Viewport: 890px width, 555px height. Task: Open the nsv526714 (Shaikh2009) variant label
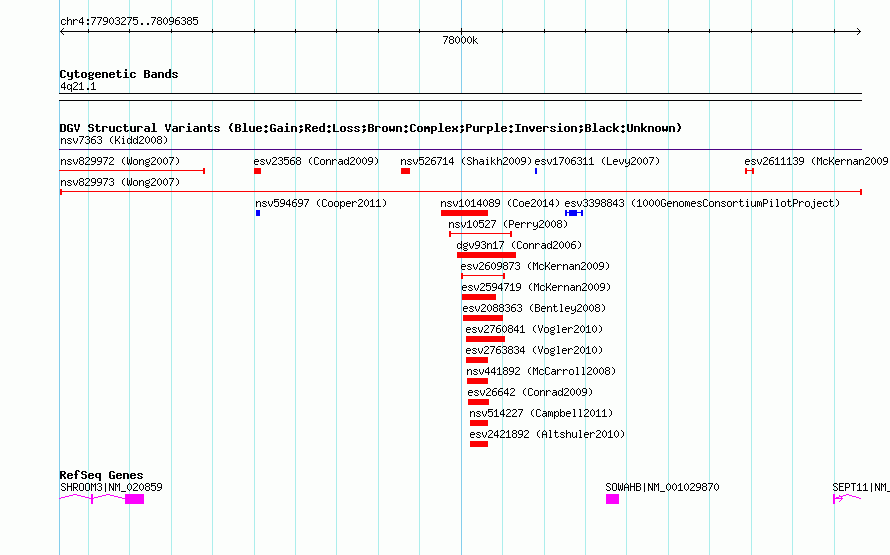point(466,161)
